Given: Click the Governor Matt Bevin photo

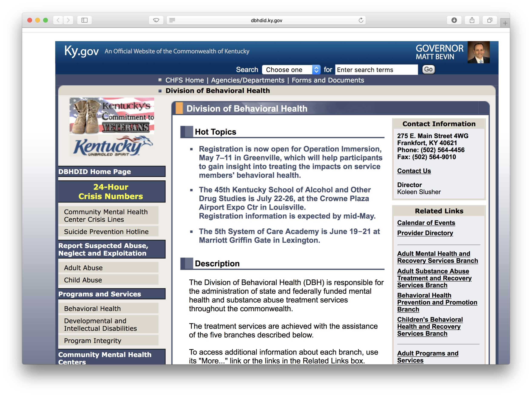Looking at the screenshot, I should pyautogui.click(x=478, y=52).
